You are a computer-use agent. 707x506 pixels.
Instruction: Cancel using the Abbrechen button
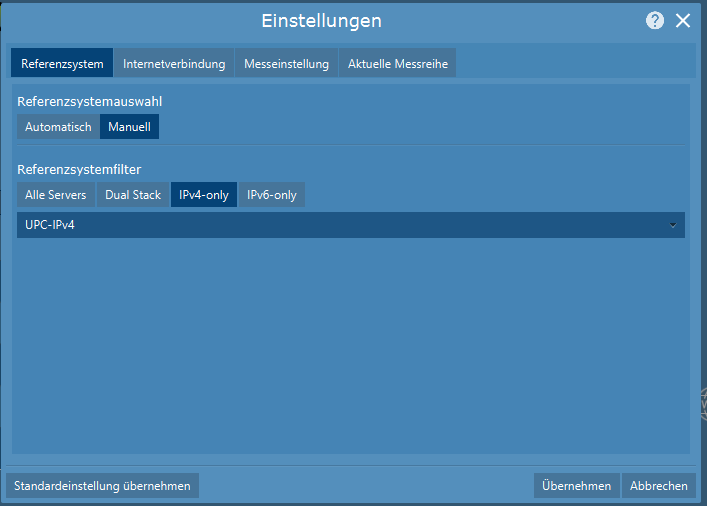[x=657, y=486]
